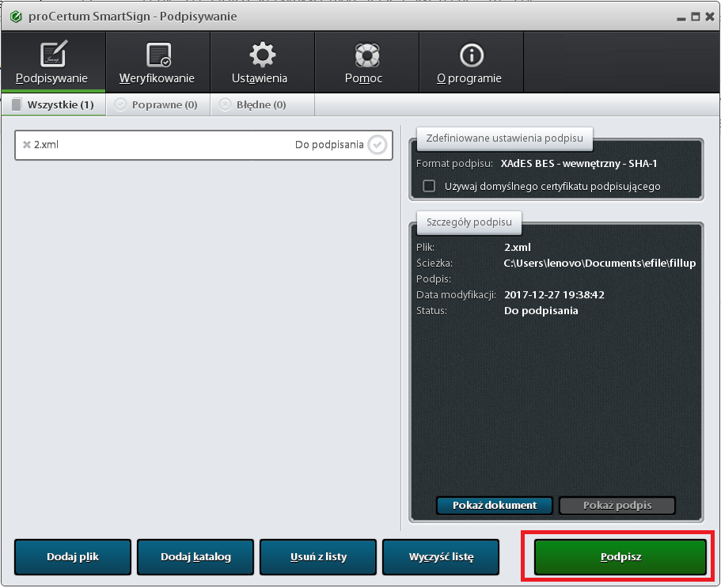The height and width of the screenshot is (588, 721).
Task: Click the Dodaj katalog button
Action: [x=195, y=556]
